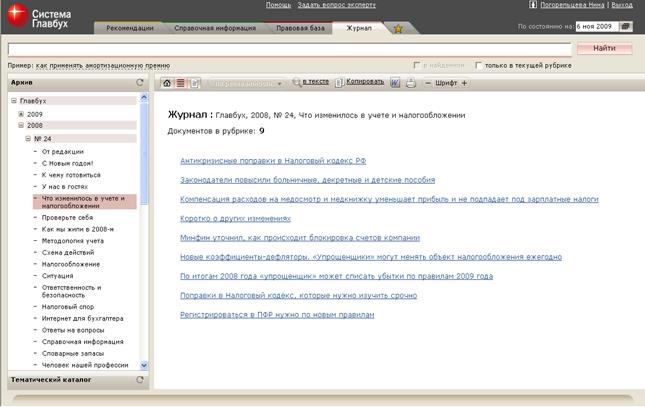Select 'От редакции' in the tree
The height and width of the screenshot is (407, 645).
pos(63,151)
